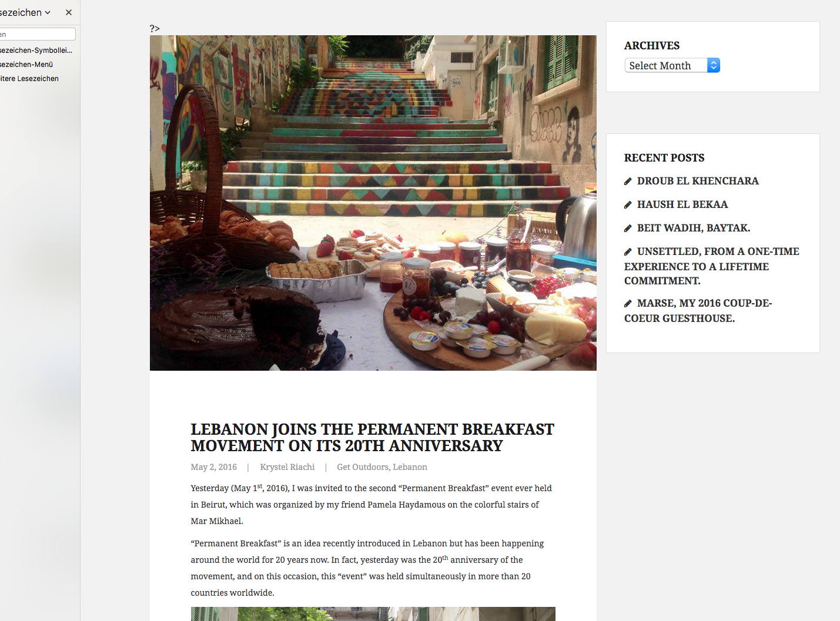This screenshot has height=621, width=840.
Task: Click pencil icon beside Haush El Bekaa
Action: (628, 205)
